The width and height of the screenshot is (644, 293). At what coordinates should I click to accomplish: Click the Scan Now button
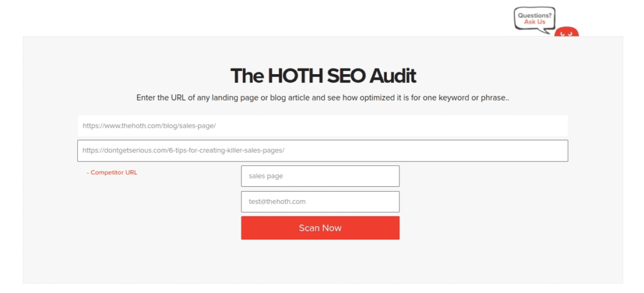tap(320, 228)
